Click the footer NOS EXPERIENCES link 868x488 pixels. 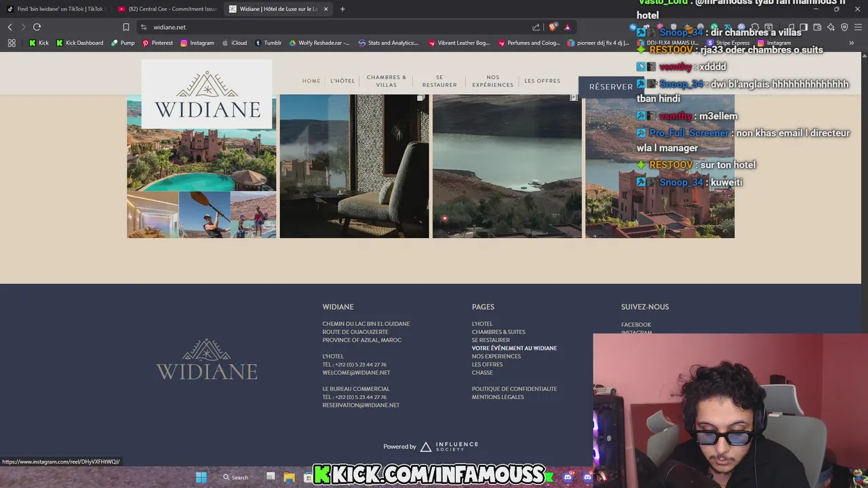coord(496,357)
